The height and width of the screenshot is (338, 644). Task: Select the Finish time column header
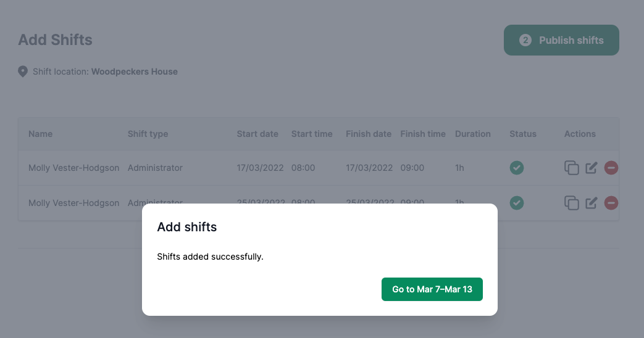423,134
